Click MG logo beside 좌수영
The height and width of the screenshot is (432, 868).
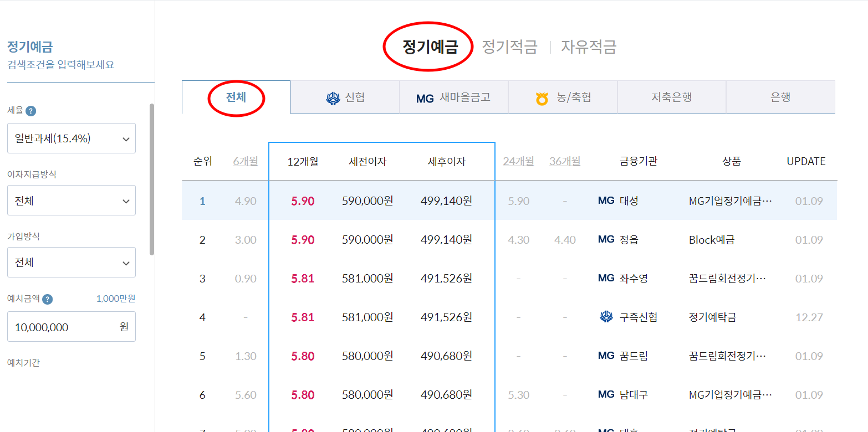[x=606, y=278]
